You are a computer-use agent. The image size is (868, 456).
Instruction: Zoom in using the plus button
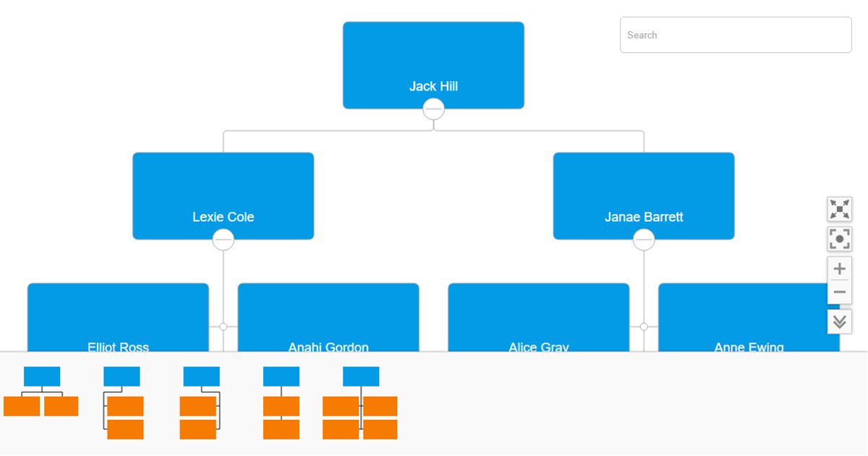click(x=839, y=268)
